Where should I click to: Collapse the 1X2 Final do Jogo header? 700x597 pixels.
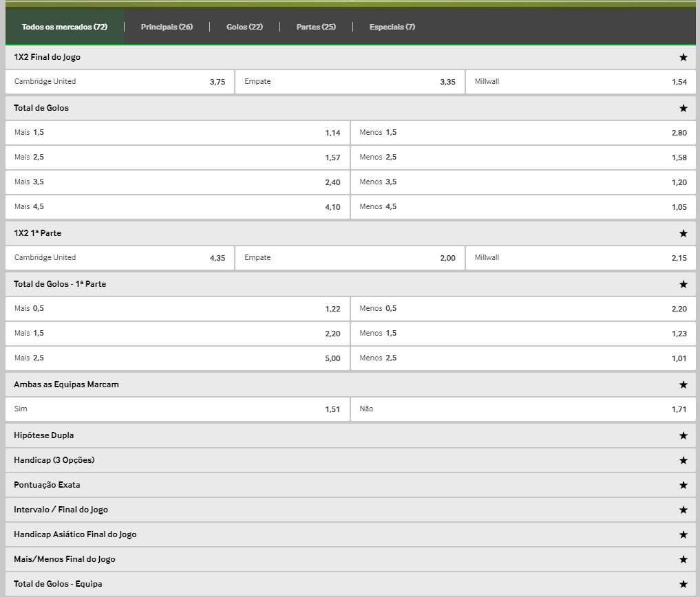(x=350, y=57)
